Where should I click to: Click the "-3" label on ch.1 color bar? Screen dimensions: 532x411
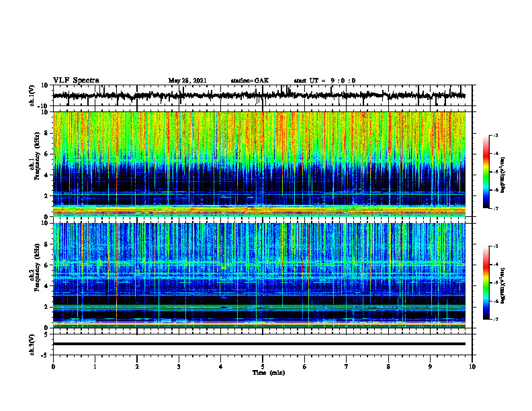pos(496,136)
